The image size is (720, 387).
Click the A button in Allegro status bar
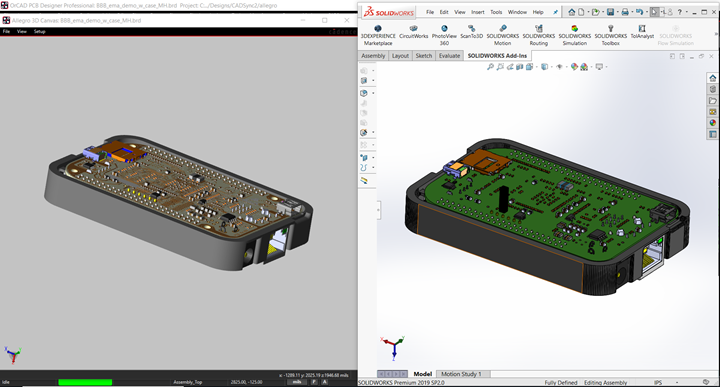pyautogui.click(x=325, y=382)
